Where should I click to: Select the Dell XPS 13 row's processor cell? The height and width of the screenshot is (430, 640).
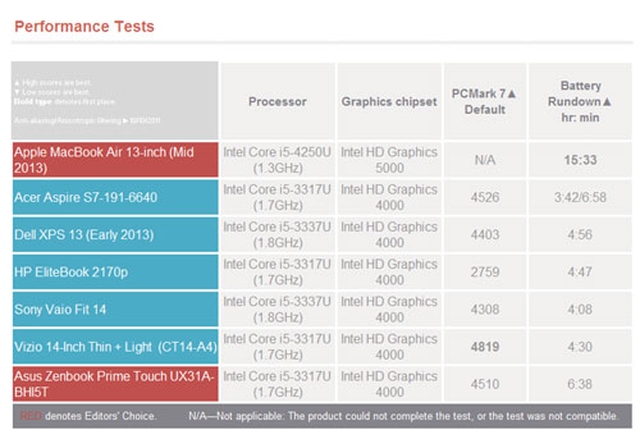[278, 235]
